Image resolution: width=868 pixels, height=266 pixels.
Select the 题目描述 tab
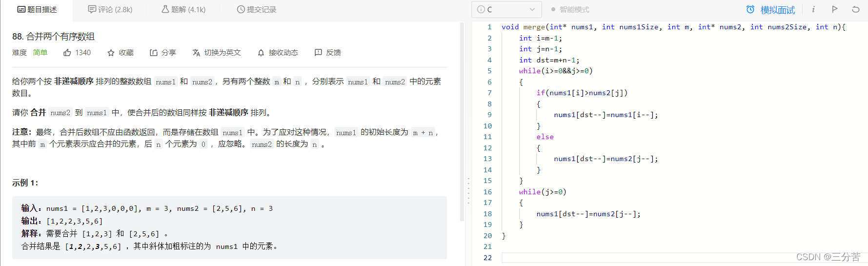click(x=37, y=10)
